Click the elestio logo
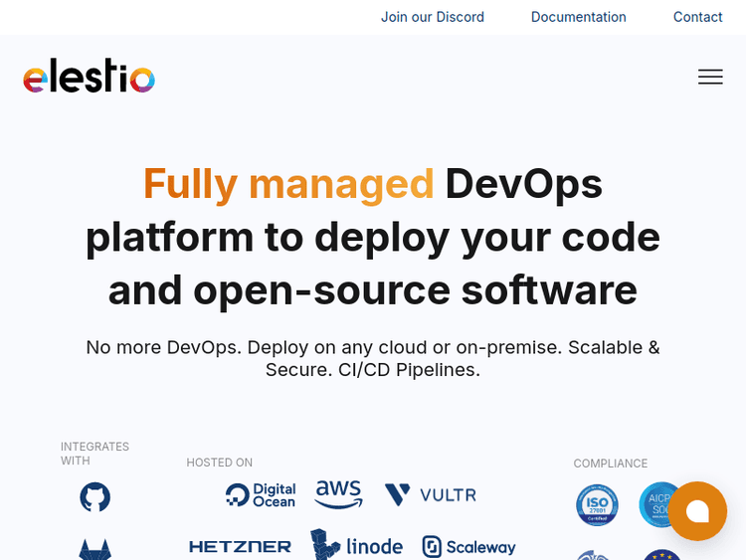 89,77
